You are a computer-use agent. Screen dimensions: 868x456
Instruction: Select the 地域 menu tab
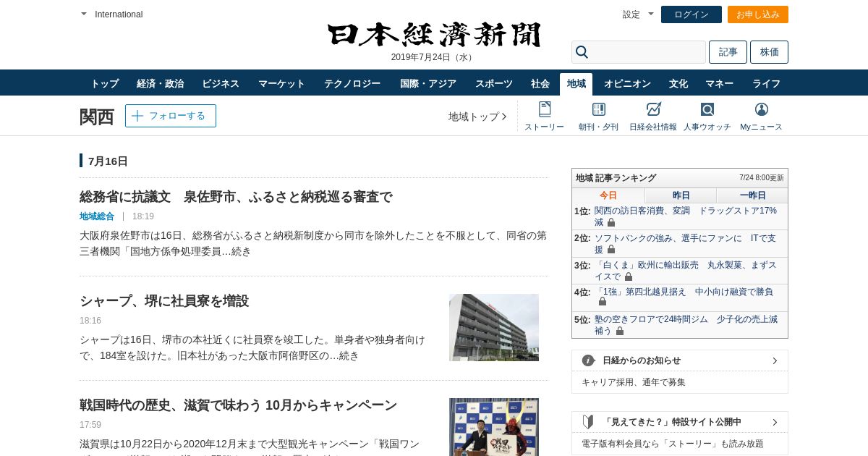[576, 84]
